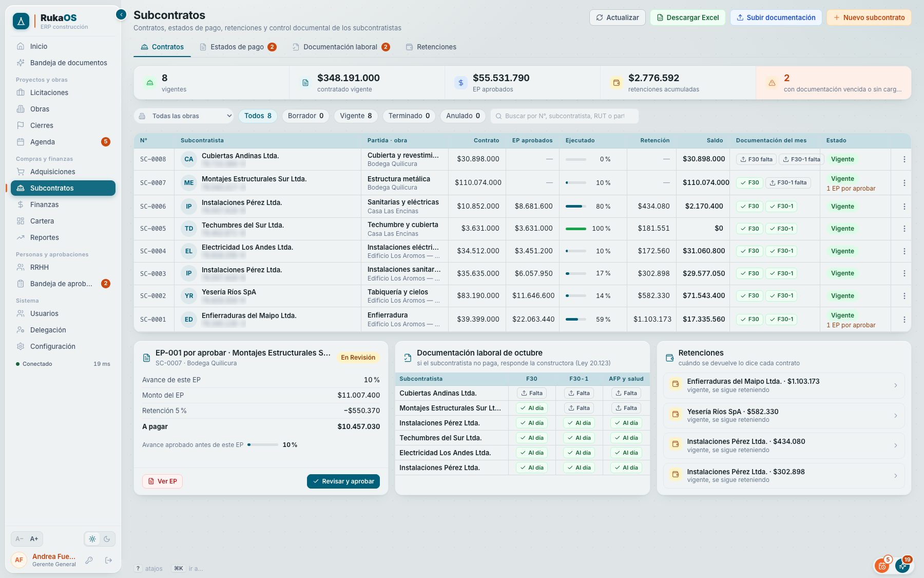Open the Inicio home page
Screen dimensions: 924x578
coord(63,46)
